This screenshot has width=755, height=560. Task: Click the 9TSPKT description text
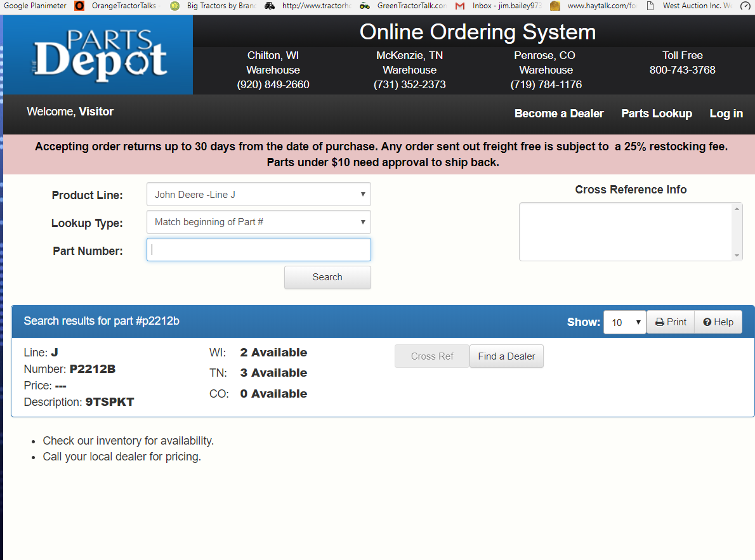click(x=110, y=402)
